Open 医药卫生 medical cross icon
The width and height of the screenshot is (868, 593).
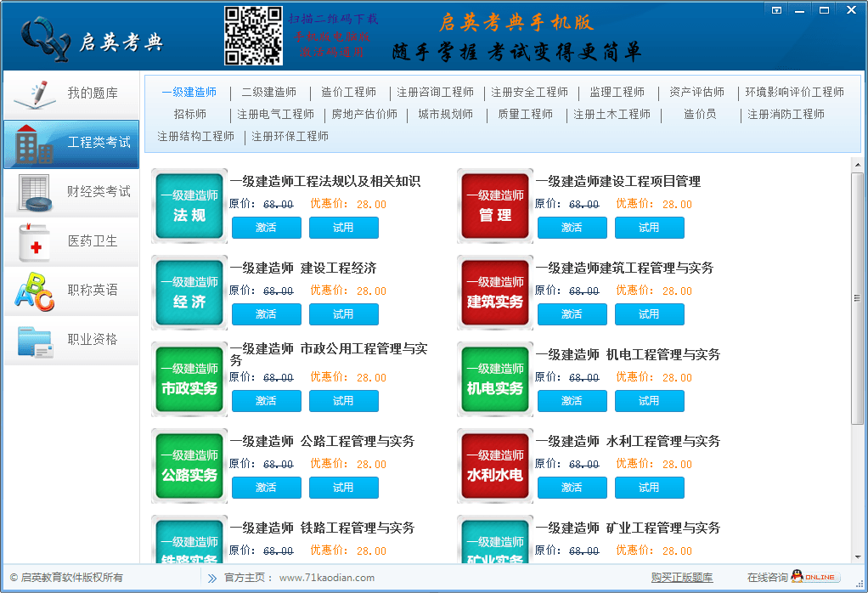click(34, 242)
